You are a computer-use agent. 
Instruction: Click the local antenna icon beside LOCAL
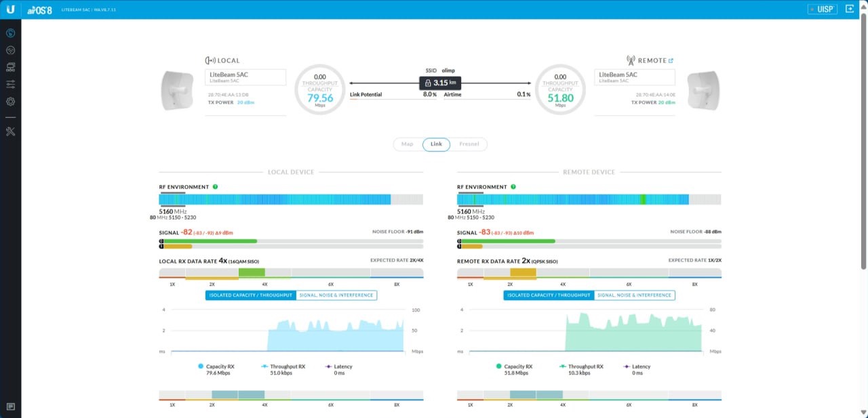pyautogui.click(x=210, y=60)
